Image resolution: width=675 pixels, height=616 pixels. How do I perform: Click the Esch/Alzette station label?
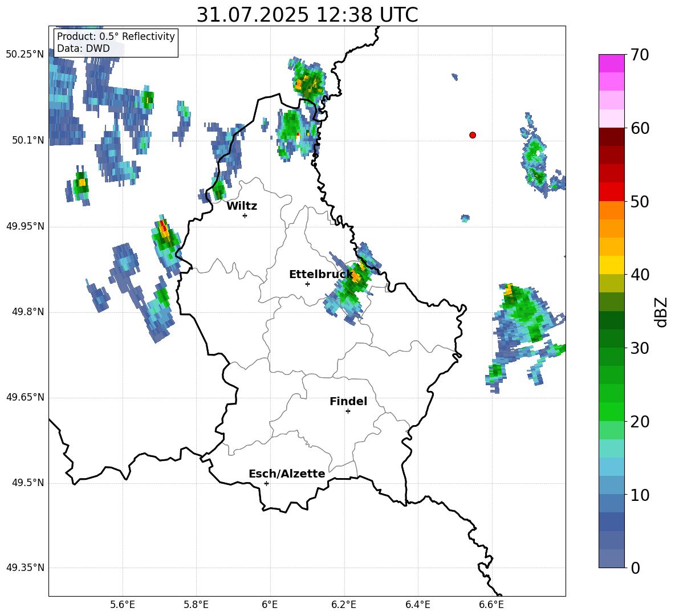click(x=287, y=474)
